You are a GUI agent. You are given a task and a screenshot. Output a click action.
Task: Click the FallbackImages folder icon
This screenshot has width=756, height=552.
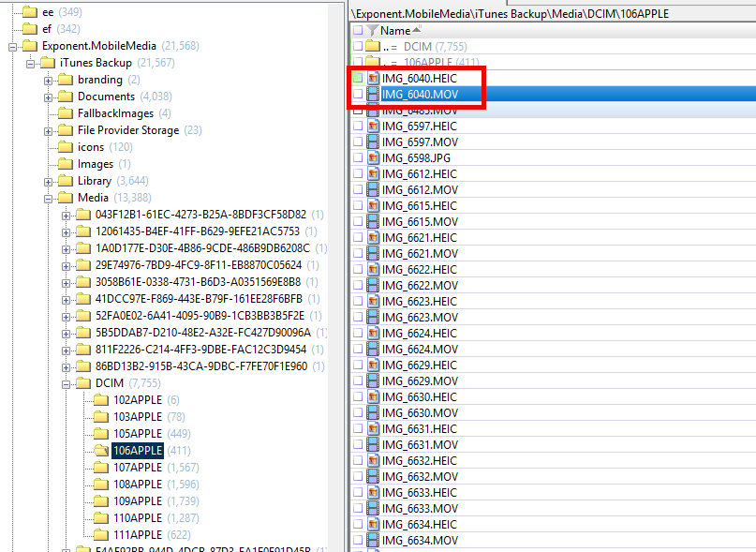click(66, 113)
